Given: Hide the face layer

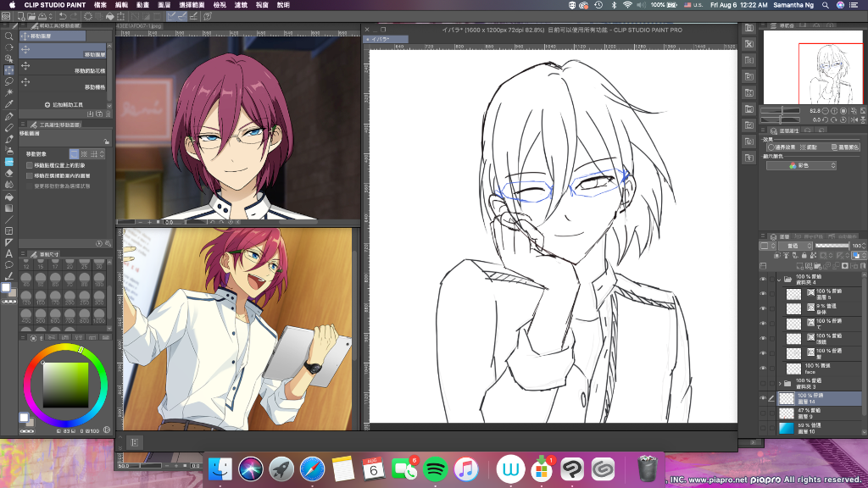Looking at the screenshot, I should [x=764, y=369].
